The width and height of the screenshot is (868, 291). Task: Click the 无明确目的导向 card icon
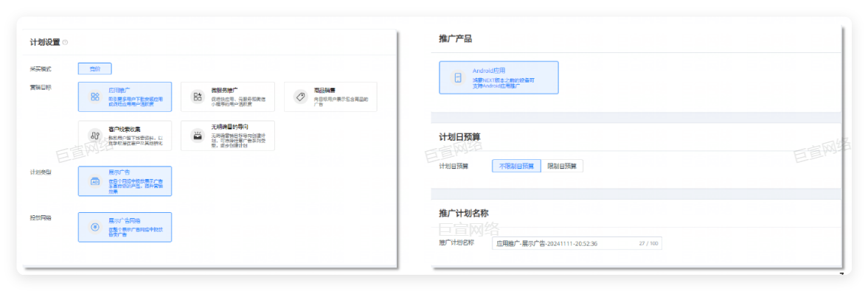click(x=198, y=136)
